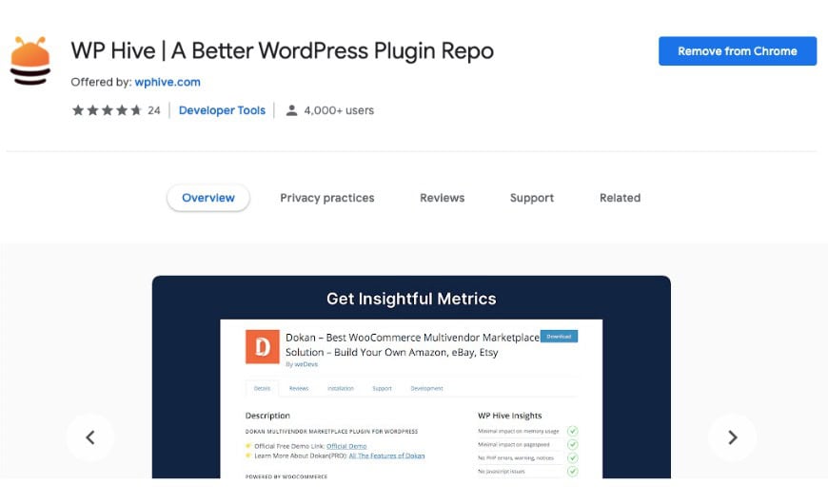Image resolution: width=828 pixels, height=504 pixels.
Task: Click the extension title WP Hive heading
Action: point(282,51)
